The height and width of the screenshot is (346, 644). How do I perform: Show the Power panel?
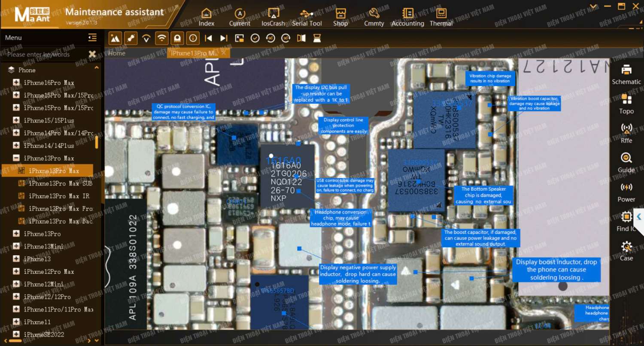[x=626, y=192]
